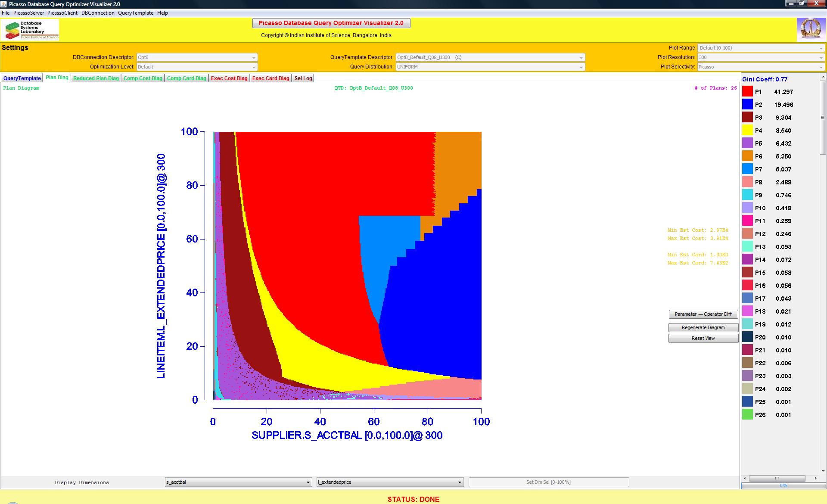Click the legend panel horizontal scrollbar
The width and height of the screenshot is (827, 504).
tap(777, 478)
